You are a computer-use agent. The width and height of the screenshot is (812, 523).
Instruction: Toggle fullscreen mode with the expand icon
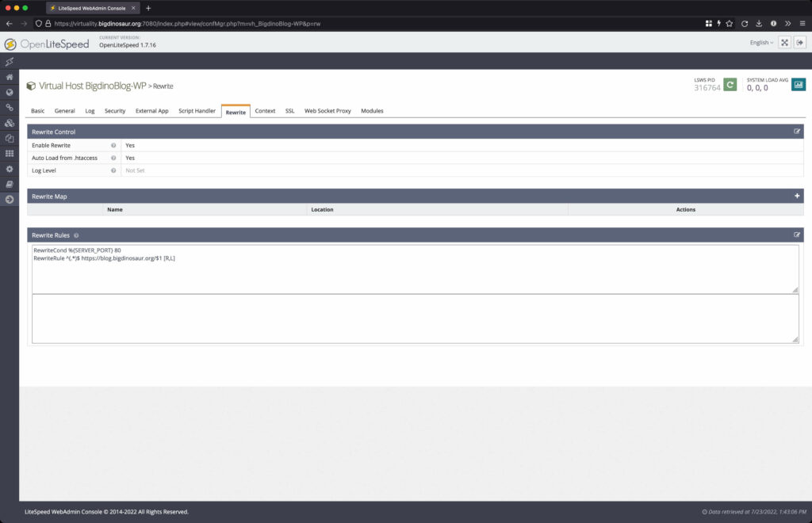pyautogui.click(x=784, y=42)
